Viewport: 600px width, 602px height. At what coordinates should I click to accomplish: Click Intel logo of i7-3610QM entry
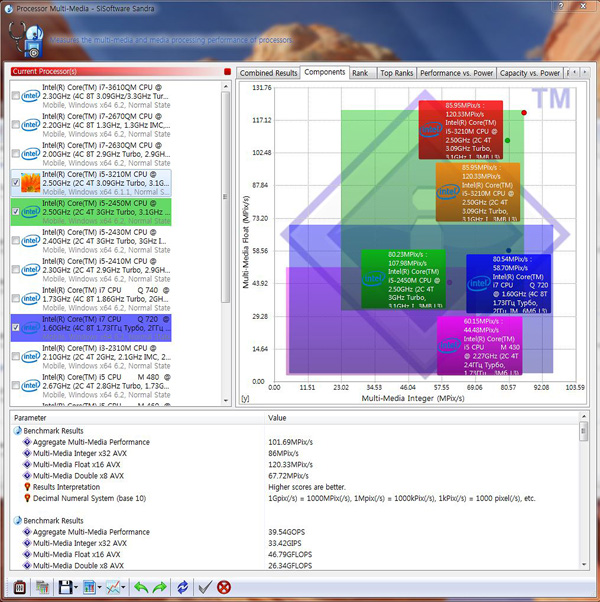point(31,96)
